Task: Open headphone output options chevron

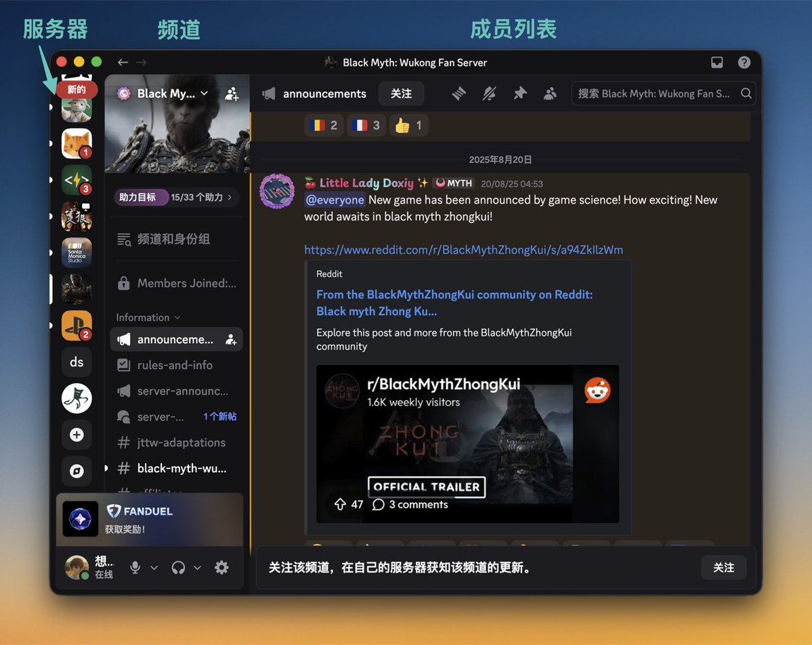Action: 197,567
